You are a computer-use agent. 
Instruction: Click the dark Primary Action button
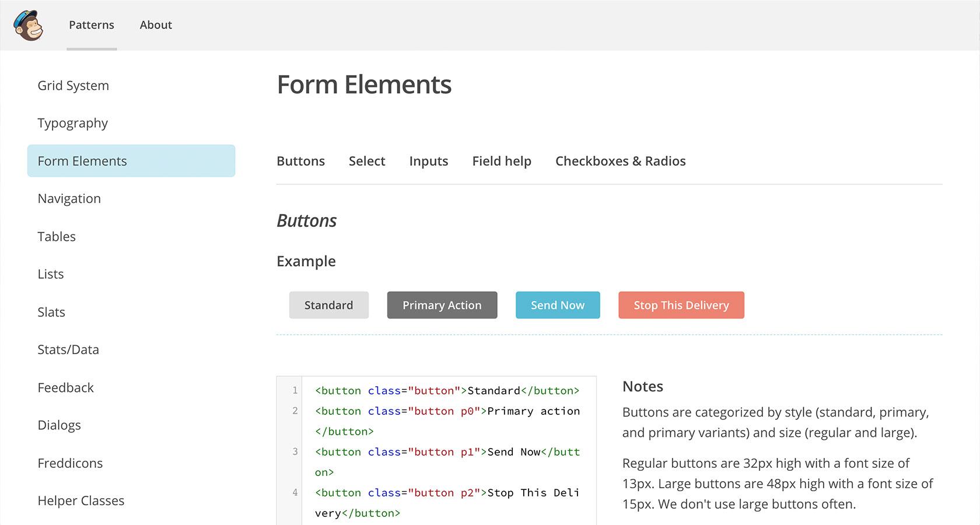point(442,305)
